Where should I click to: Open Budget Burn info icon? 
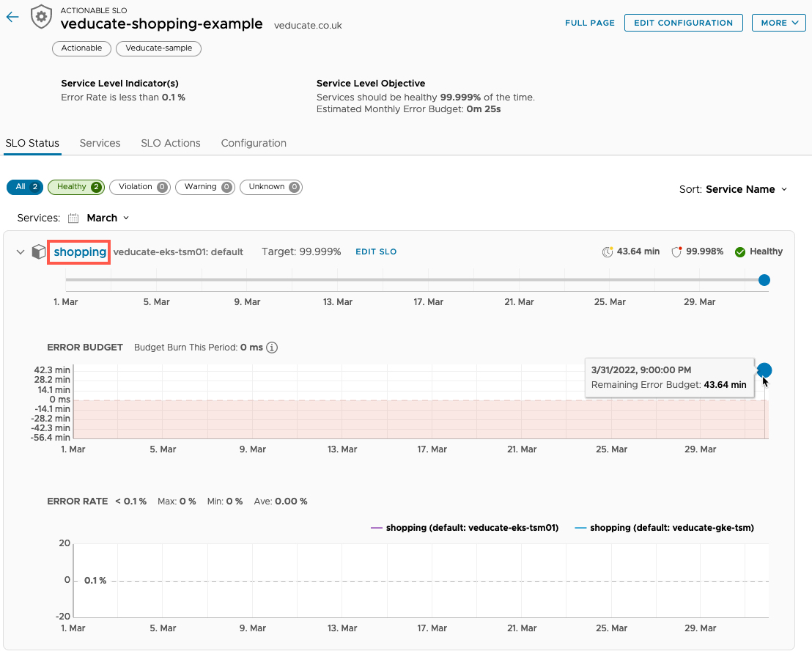click(x=272, y=348)
